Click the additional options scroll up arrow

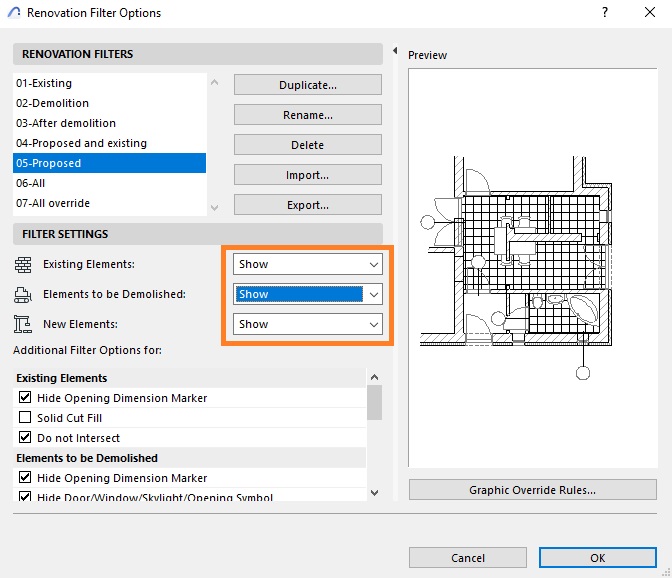click(x=374, y=377)
